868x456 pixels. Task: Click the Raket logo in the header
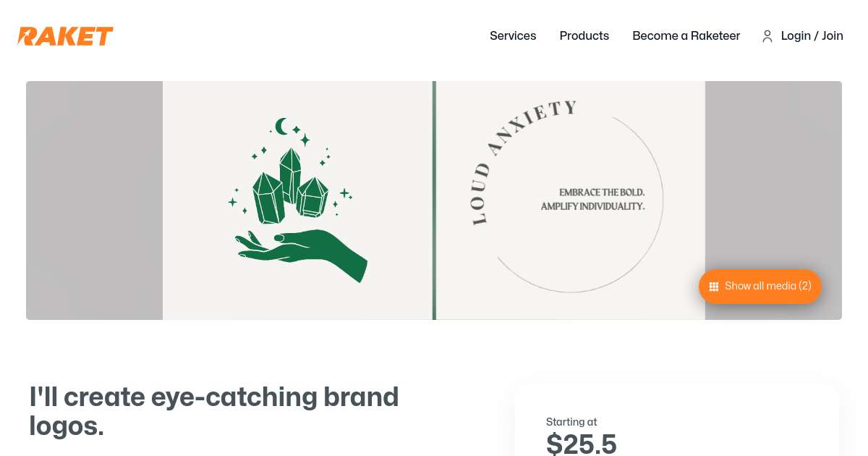coord(65,36)
